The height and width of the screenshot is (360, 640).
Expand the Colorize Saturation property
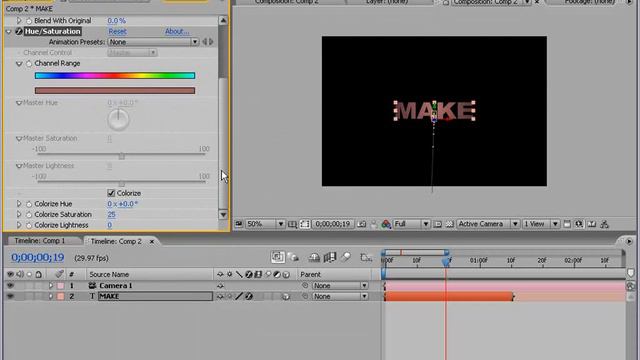(x=19, y=214)
